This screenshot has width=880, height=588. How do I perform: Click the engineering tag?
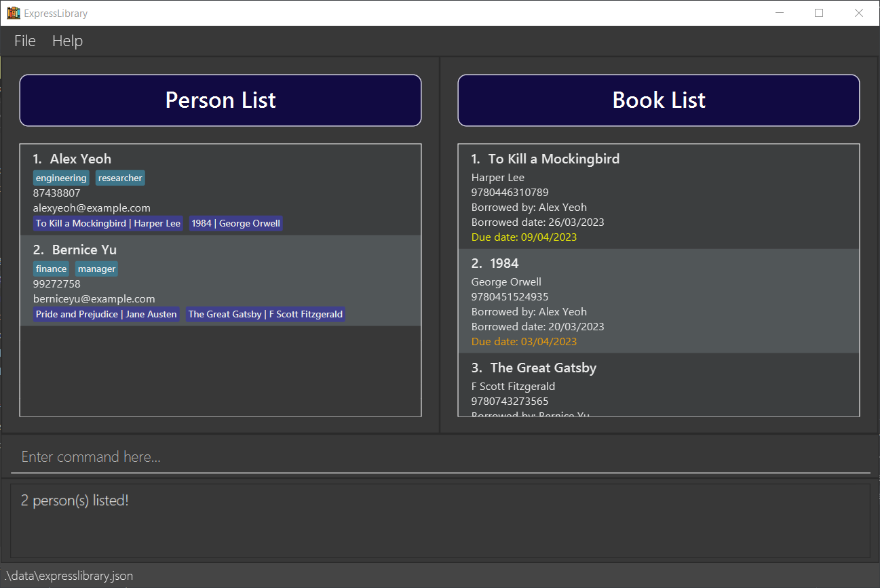[x=61, y=178]
